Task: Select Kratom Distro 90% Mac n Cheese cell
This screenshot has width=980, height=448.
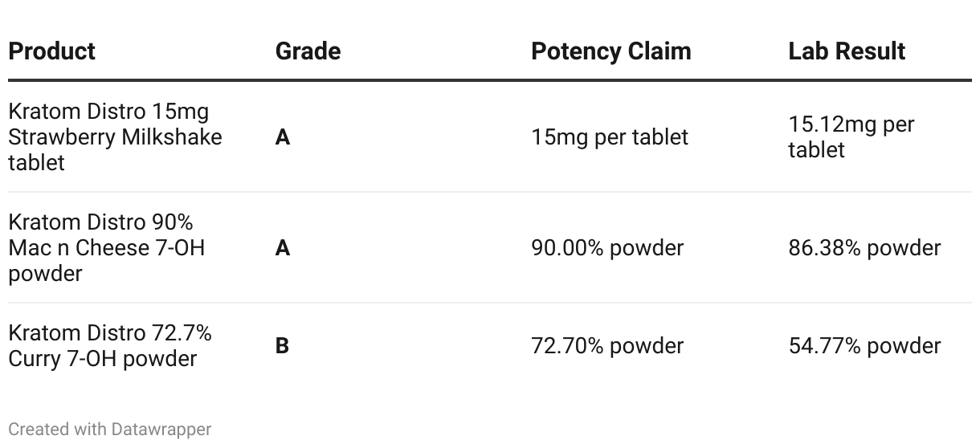Action: (x=107, y=248)
